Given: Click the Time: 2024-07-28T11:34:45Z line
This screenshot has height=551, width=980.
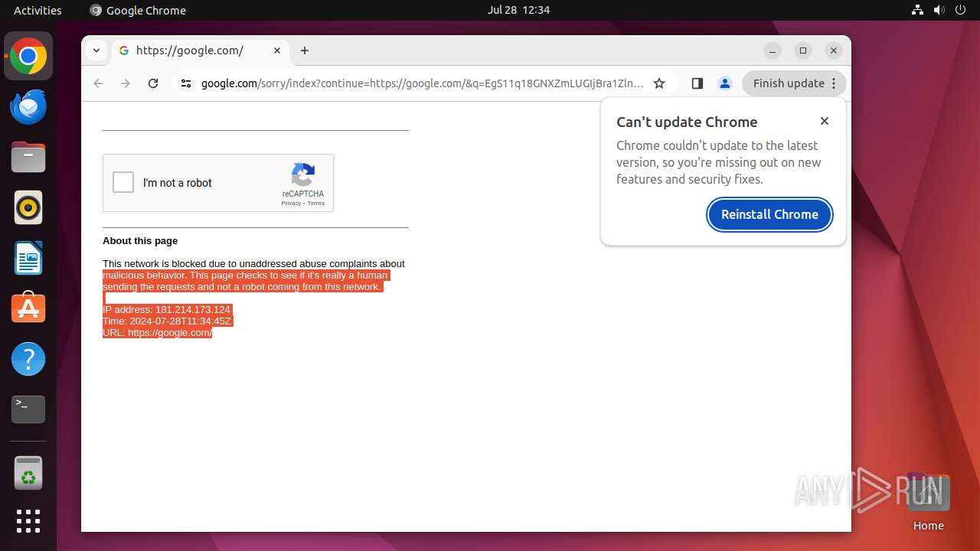Looking at the screenshot, I should pos(167,321).
